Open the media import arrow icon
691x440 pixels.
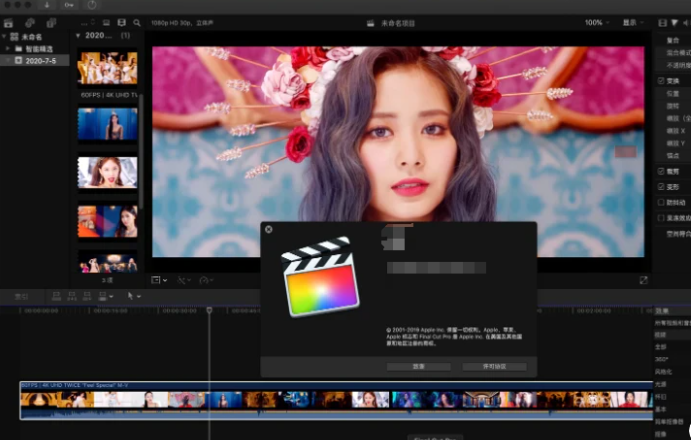pos(47,5)
